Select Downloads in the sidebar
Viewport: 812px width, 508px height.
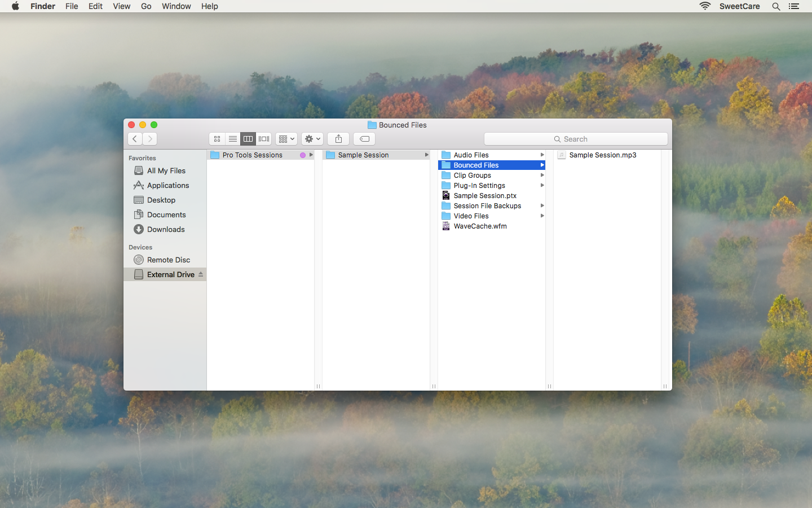click(166, 229)
